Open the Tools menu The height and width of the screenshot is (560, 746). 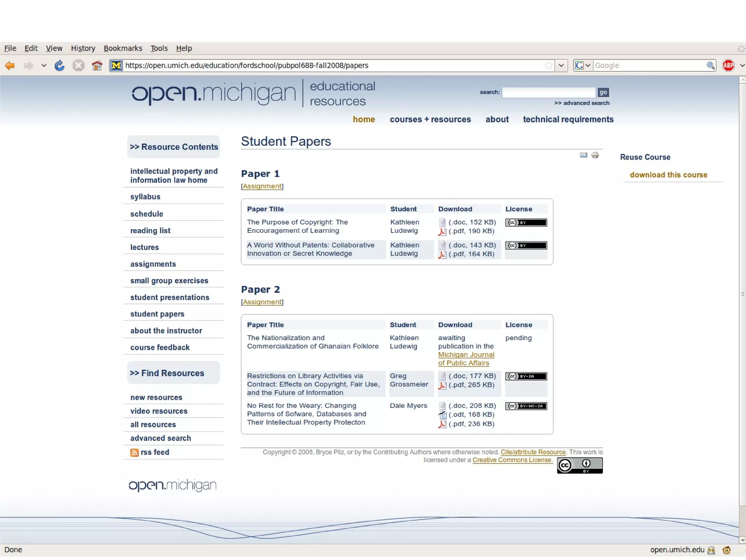click(x=159, y=48)
